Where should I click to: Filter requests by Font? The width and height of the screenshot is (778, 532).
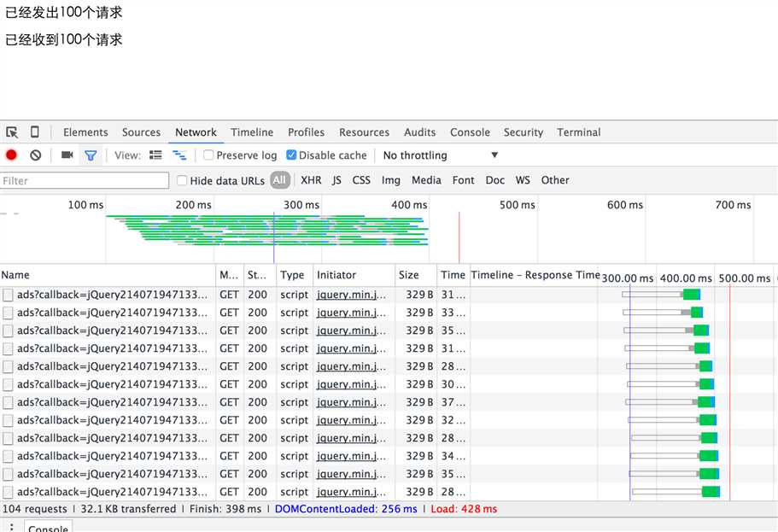(x=464, y=180)
